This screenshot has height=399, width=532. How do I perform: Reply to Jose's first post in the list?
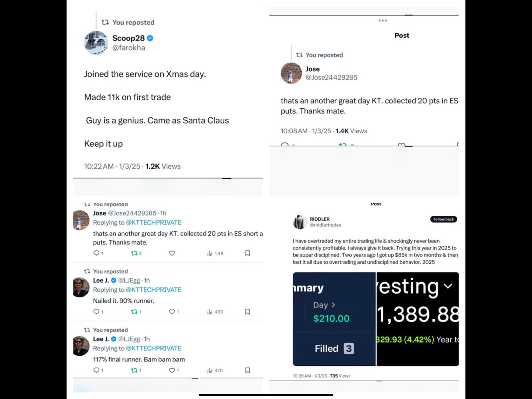click(98, 253)
